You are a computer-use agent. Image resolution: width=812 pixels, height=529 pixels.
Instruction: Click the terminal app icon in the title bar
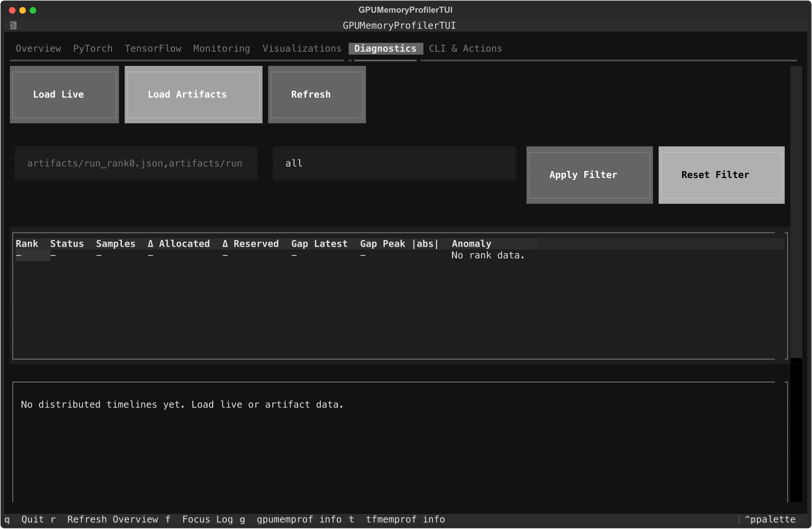coord(13,25)
